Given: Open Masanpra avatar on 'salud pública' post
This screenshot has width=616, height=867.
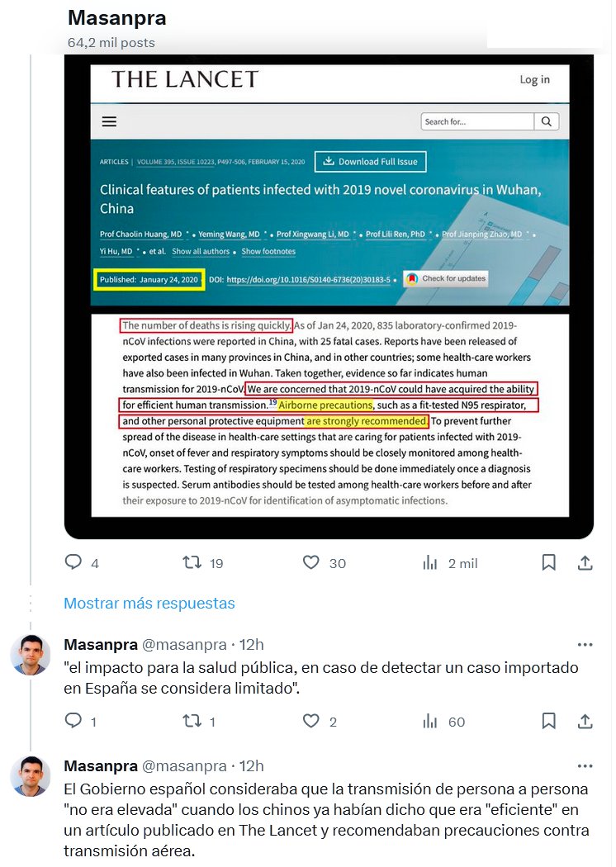Looking at the screenshot, I should [31, 656].
